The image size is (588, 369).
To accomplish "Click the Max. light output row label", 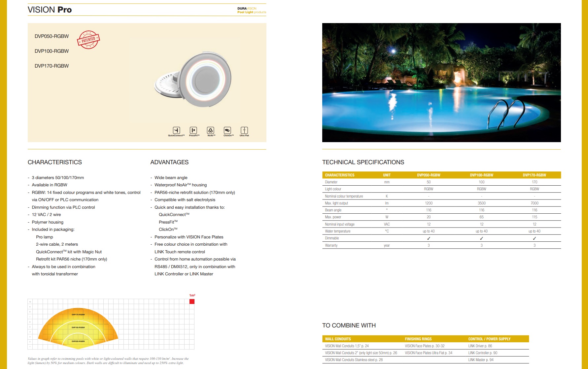I will 336,203.
